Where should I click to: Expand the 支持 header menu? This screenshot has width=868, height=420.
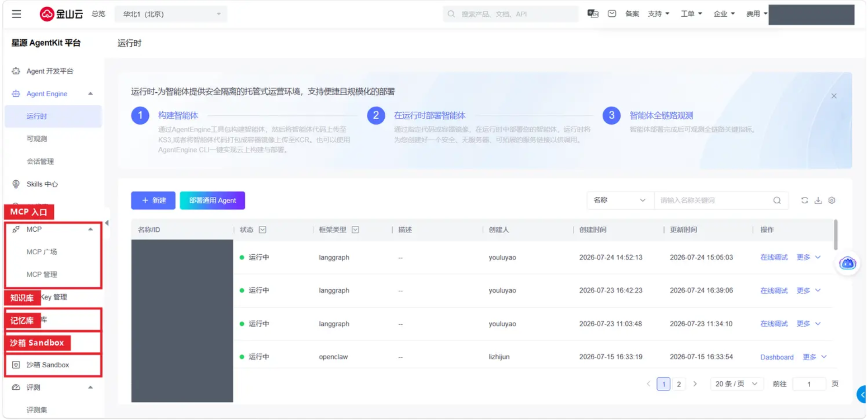659,14
